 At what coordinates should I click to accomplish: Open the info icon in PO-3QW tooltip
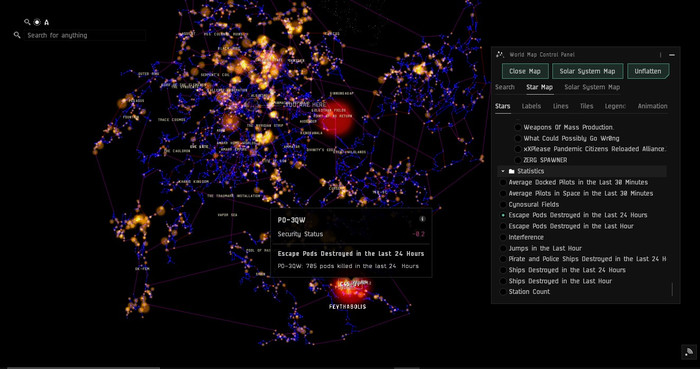422,219
